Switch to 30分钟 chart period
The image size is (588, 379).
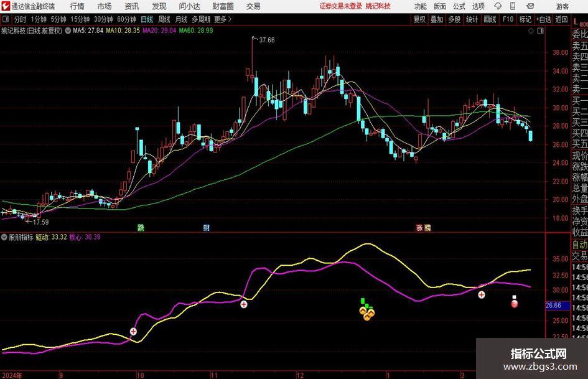tap(103, 19)
